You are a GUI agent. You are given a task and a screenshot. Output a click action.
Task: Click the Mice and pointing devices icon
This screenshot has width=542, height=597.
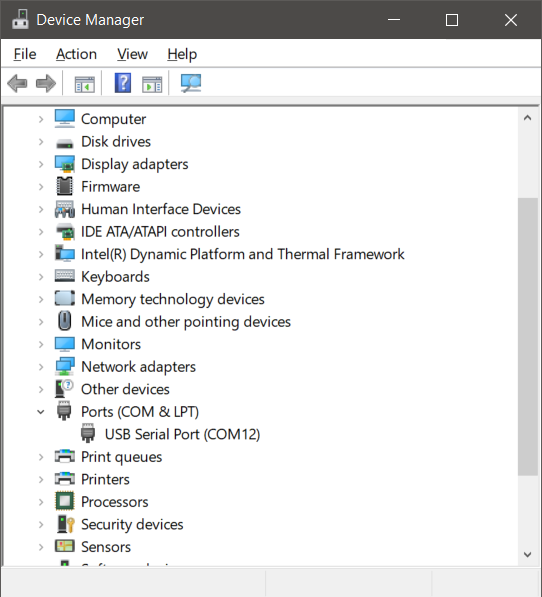click(65, 321)
